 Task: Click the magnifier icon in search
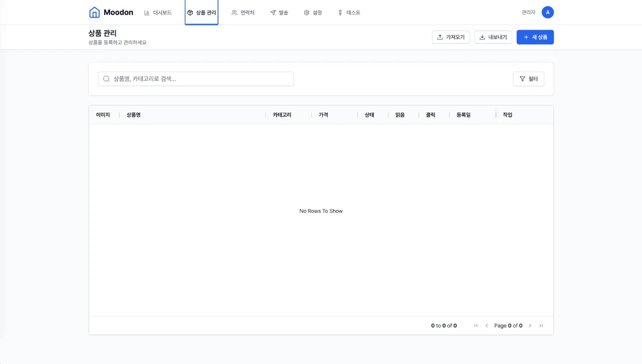pos(106,79)
